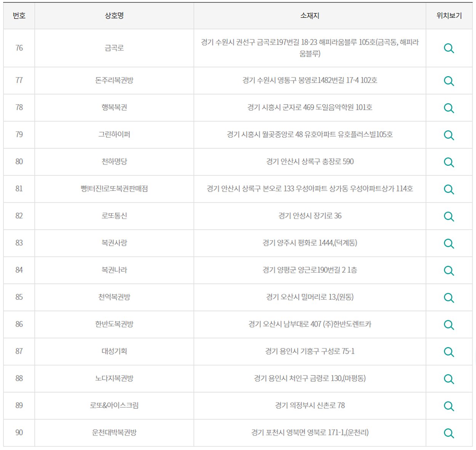The height and width of the screenshot is (450, 476).
Task: Click address 경기 의정부시 신촌로 78
Action: [310, 405]
